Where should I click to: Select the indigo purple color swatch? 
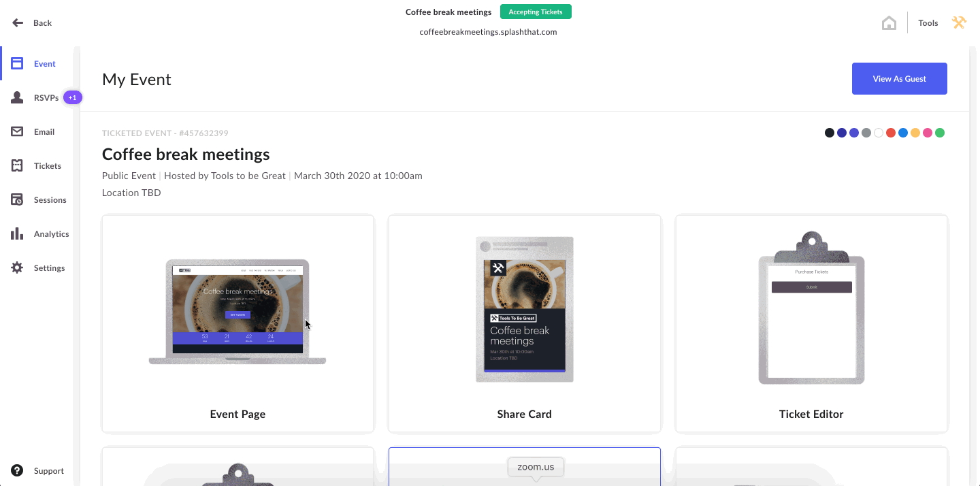pyautogui.click(x=854, y=133)
